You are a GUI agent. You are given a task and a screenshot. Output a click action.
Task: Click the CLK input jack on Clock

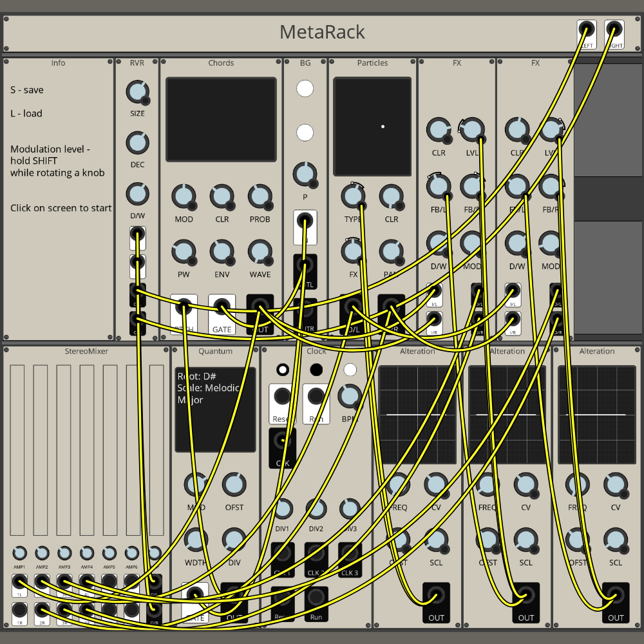(282, 441)
